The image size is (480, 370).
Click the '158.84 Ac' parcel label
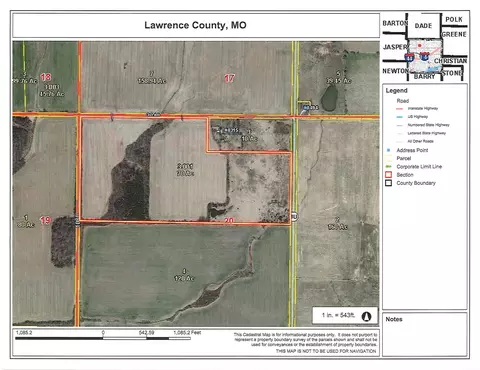pos(152,81)
